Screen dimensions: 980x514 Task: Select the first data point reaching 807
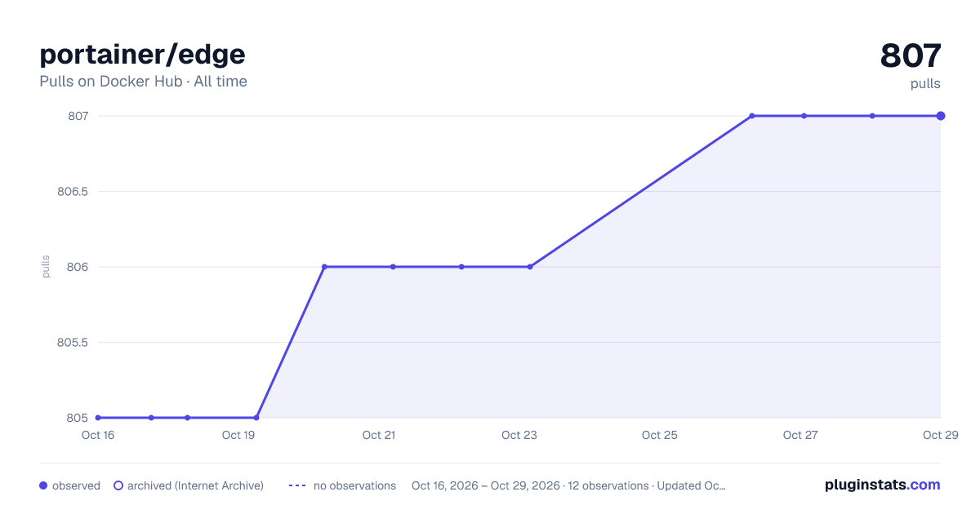(x=752, y=116)
